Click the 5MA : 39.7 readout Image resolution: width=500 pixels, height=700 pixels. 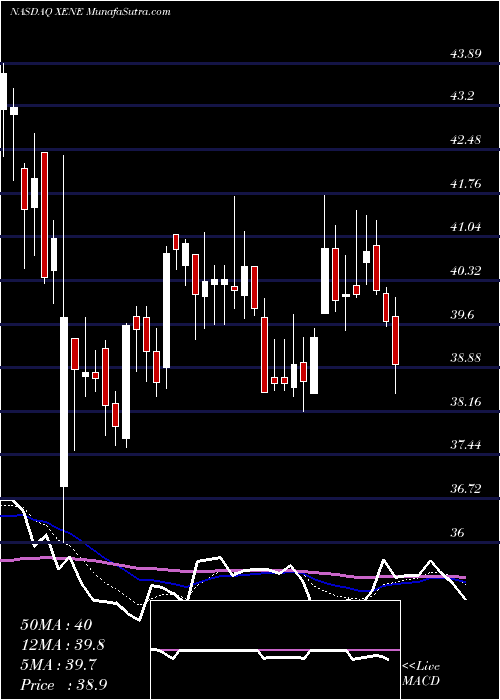(59, 665)
